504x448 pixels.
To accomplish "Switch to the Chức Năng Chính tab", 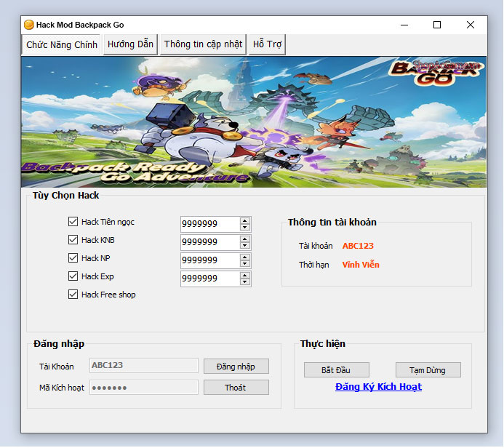I will (62, 44).
